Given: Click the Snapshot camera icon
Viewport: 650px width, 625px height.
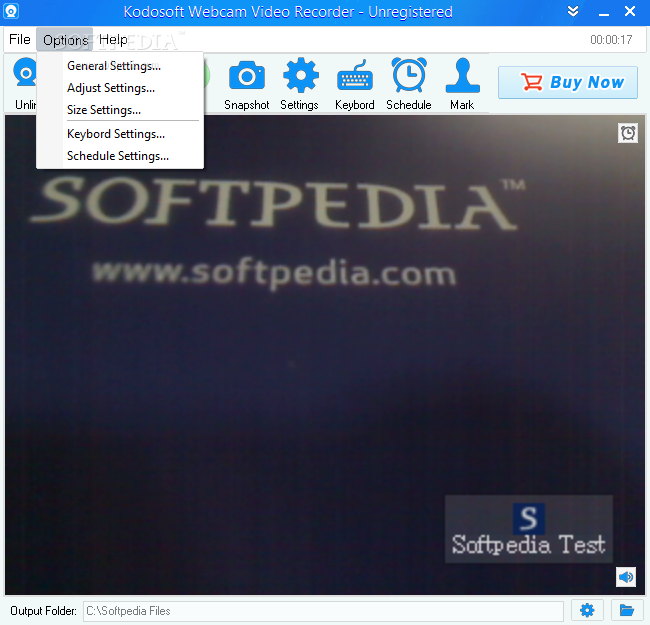Looking at the screenshot, I should pyautogui.click(x=247, y=75).
